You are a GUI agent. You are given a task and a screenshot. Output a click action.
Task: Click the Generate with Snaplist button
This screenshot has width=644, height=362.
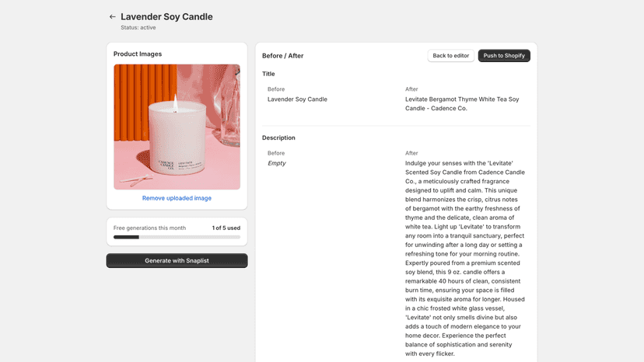point(177,260)
